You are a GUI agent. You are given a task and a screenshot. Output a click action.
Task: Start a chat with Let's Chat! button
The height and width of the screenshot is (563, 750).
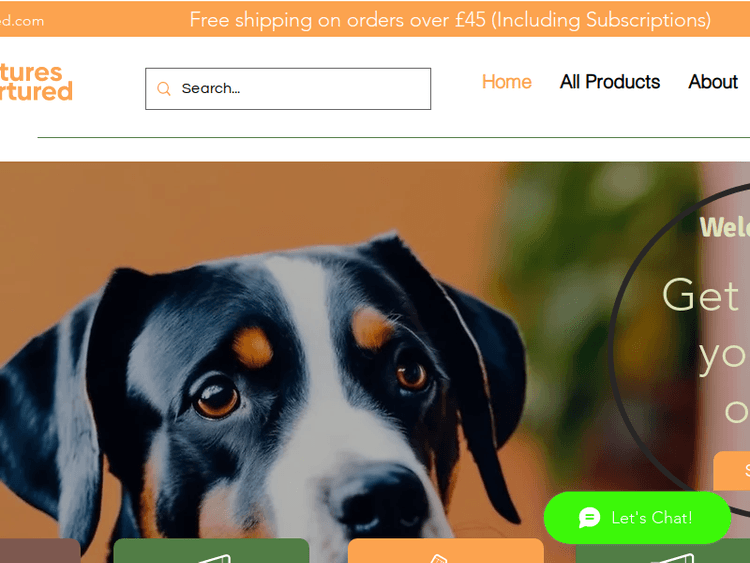click(x=637, y=518)
